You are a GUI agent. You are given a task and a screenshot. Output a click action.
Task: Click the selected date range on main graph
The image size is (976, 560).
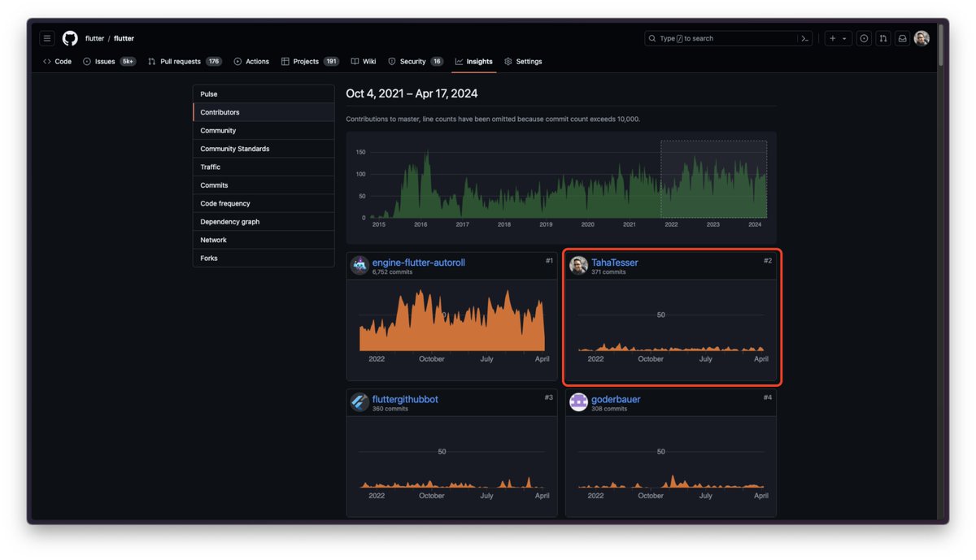[x=713, y=179]
